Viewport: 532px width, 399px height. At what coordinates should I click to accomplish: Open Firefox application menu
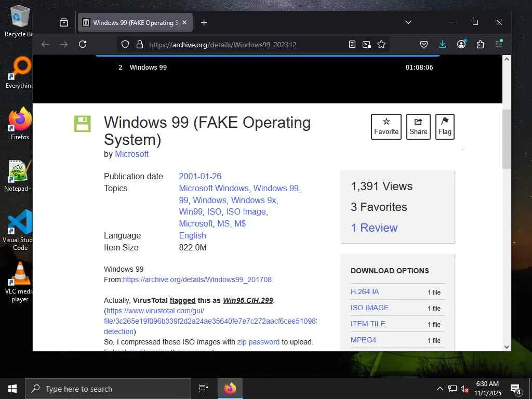pos(499,44)
